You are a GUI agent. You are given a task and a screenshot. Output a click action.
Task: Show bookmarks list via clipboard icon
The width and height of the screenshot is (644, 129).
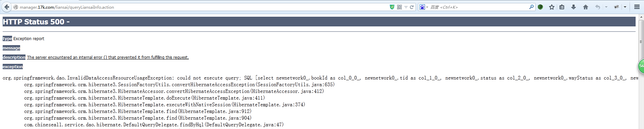click(562, 7)
